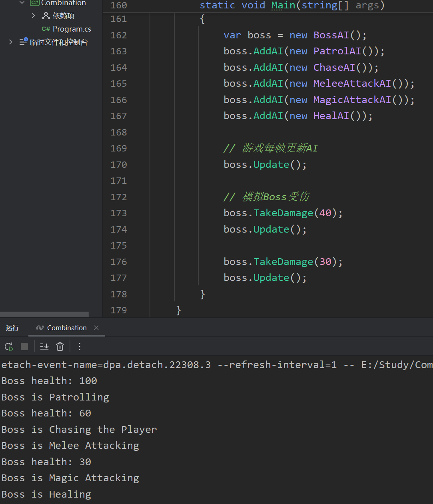Image resolution: width=433 pixels, height=504 pixels.
Task: Click the HealAI class reference
Action: click(331, 116)
